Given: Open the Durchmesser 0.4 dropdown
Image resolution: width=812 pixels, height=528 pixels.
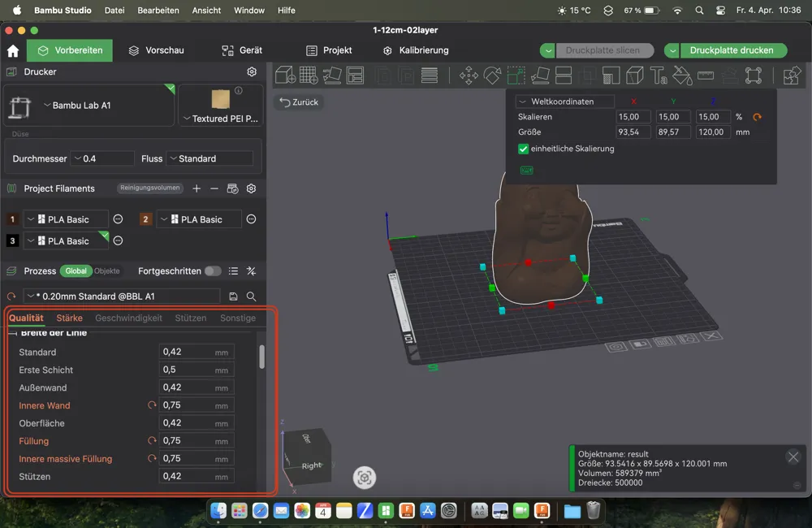Looking at the screenshot, I should tap(101, 158).
